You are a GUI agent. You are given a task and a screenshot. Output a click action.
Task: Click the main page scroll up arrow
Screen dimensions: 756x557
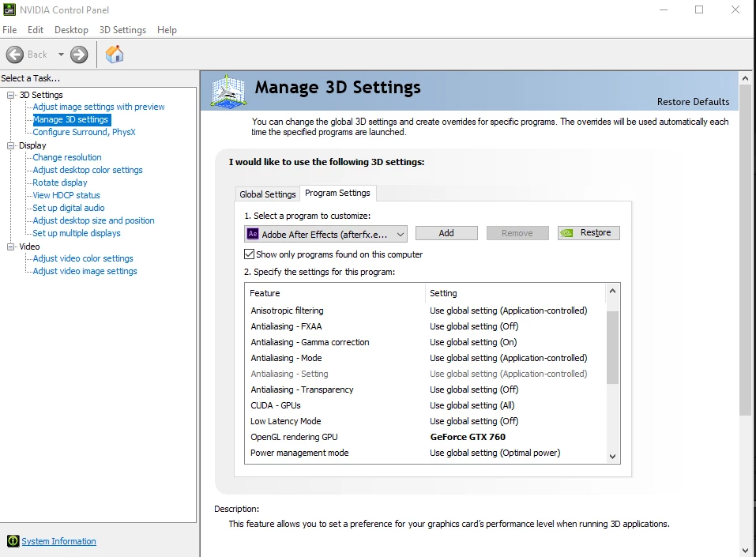coord(746,78)
